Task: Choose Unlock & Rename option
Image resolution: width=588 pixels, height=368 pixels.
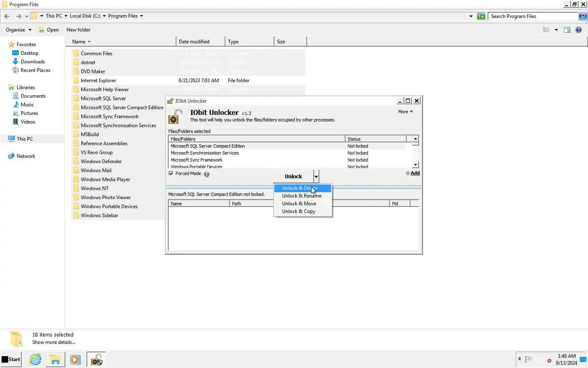Action: click(303, 196)
